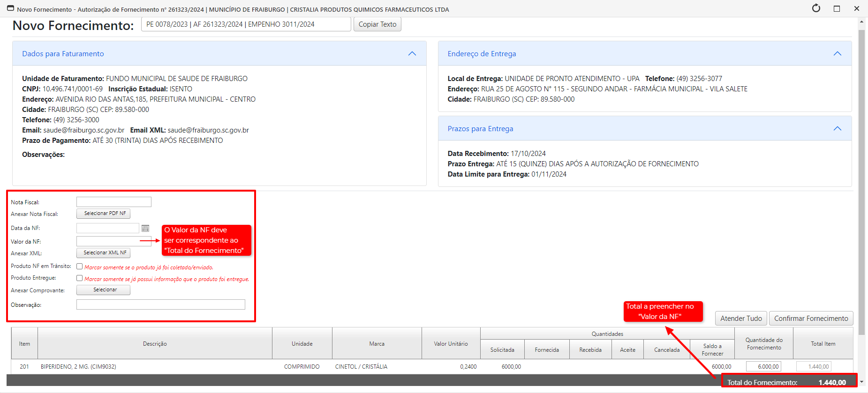Collapse the Endereço de Entrega panel

[837, 54]
